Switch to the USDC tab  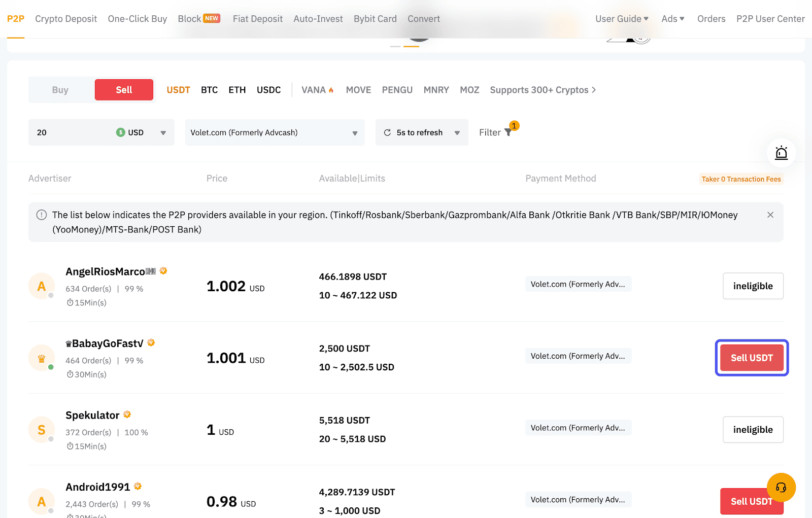[x=268, y=89]
